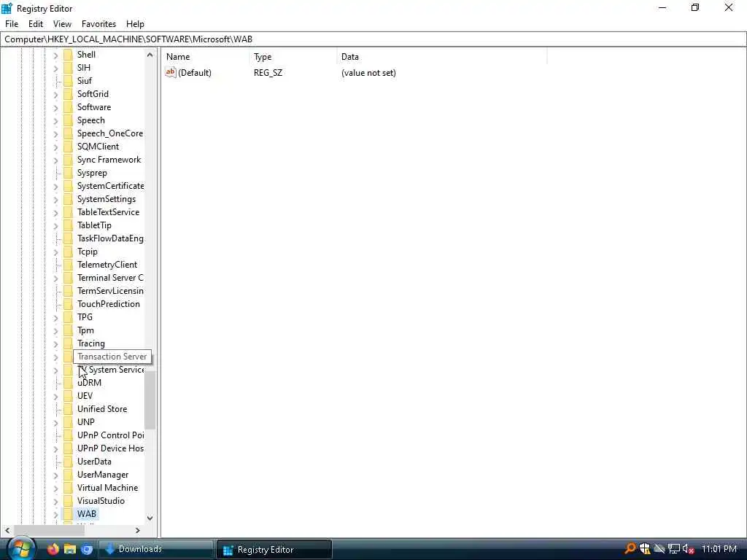
Task: Open the Edit menu
Action: click(x=36, y=24)
